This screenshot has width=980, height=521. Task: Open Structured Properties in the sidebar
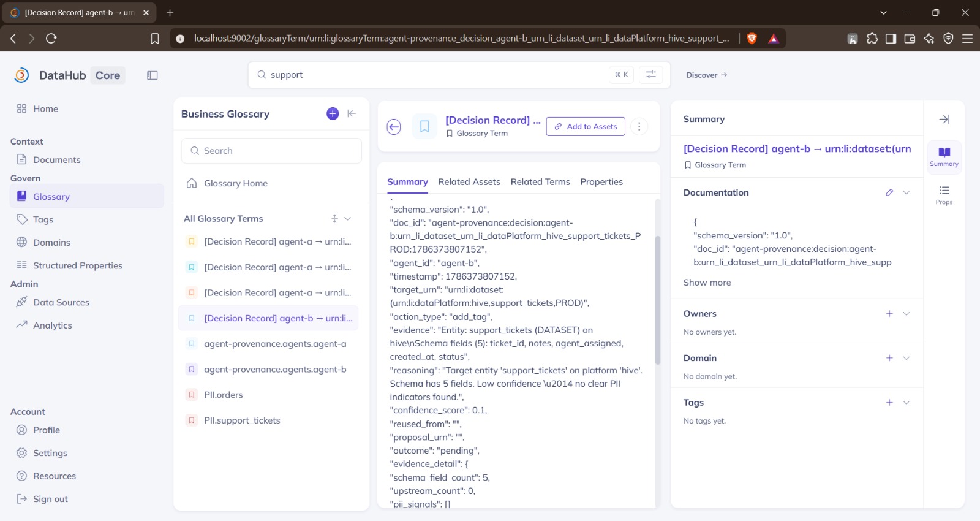point(87,265)
